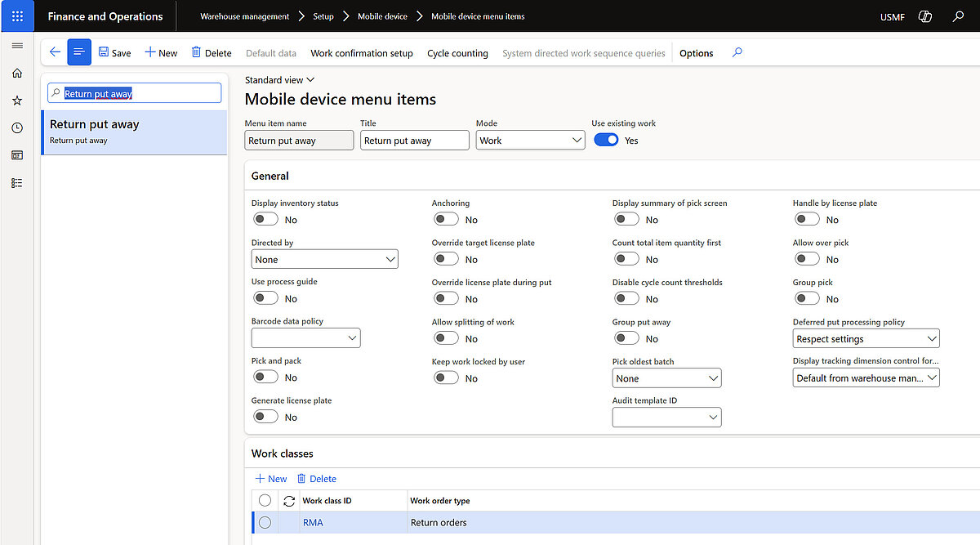Open the Home page icon in sidebar
This screenshot has width=980, height=545.
[16, 73]
